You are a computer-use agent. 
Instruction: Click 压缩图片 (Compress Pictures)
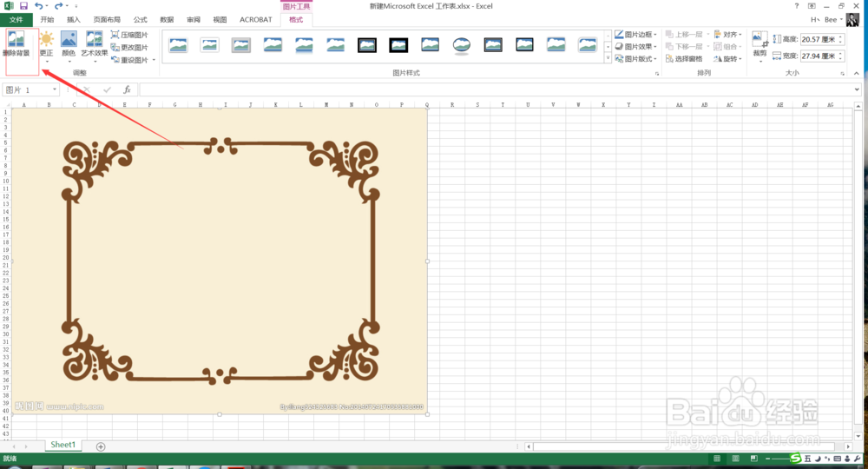[x=129, y=35]
